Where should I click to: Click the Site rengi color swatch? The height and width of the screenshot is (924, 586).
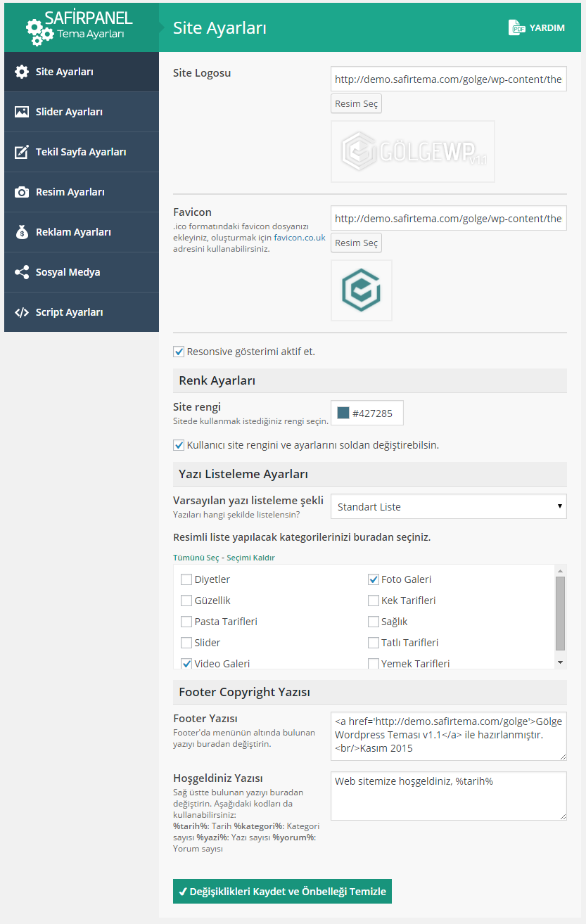343,413
